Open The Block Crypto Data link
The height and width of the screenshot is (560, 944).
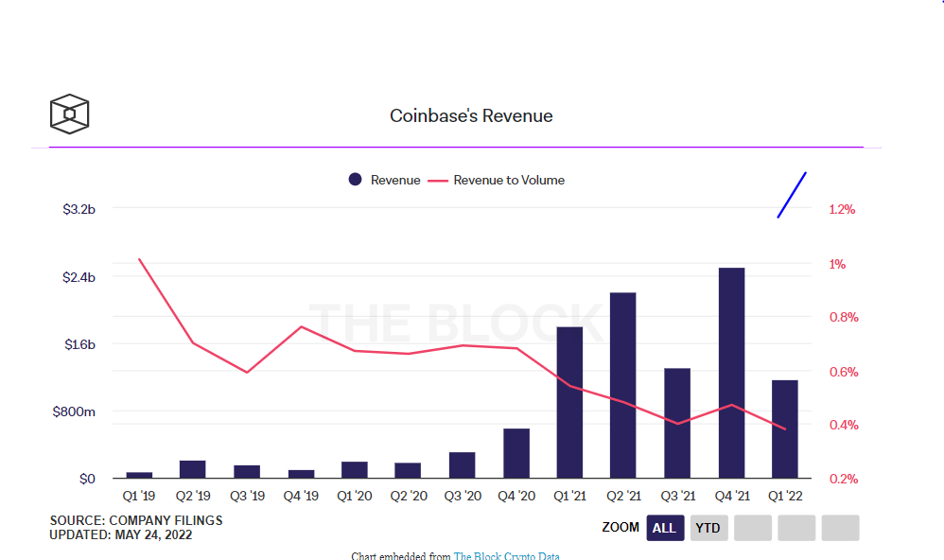click(x=506, y=556)
